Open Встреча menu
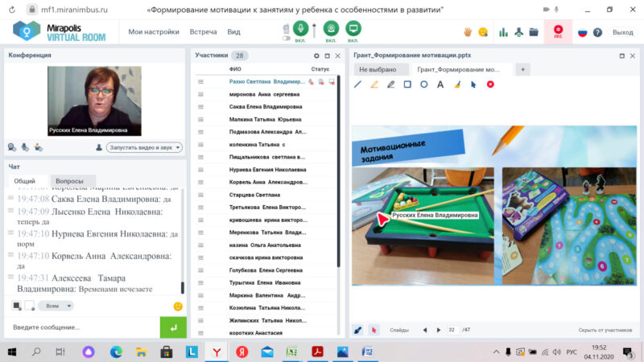This screenshot has width=644, height=362. (x=203, y=31)
